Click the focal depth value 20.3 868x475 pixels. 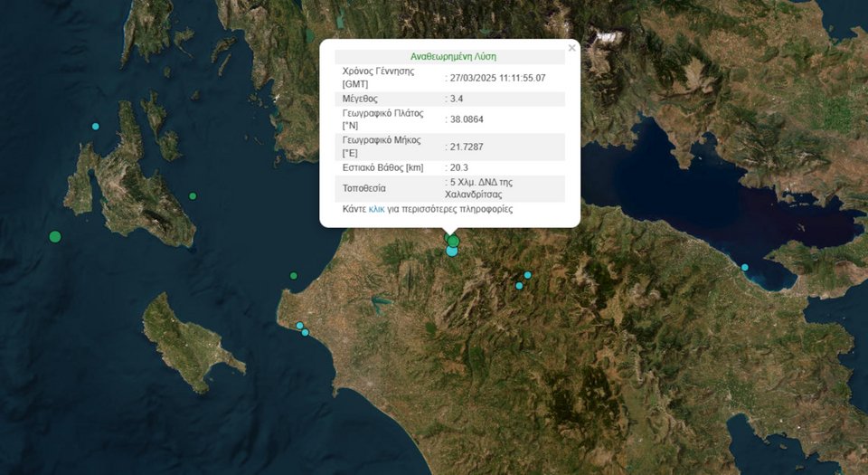[458, 167]
